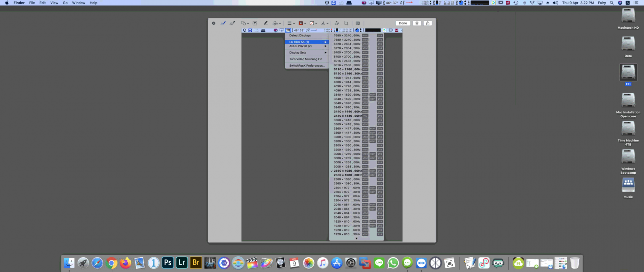The height and width of the screenshot is (272, 644).
Task: Click the Done button
Action: (403, 23)
